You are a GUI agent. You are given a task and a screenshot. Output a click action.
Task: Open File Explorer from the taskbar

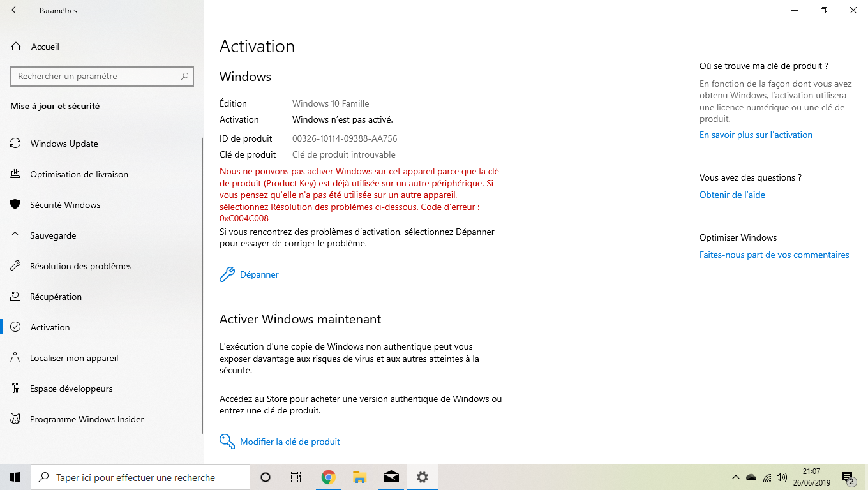(359, 477)
